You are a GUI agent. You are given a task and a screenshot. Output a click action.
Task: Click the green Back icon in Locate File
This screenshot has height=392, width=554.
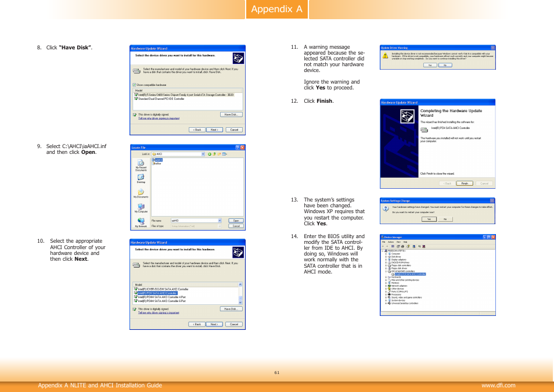pos(210,154)
